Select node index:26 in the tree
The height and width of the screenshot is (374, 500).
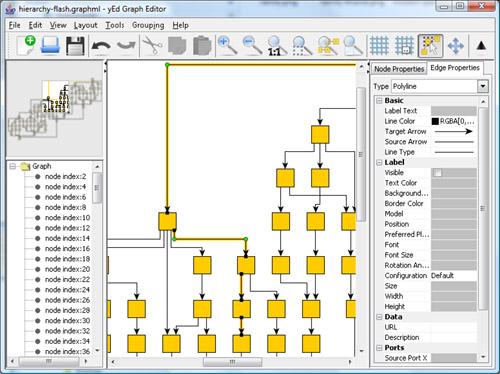pyautogui.click(x=67, y=300)
